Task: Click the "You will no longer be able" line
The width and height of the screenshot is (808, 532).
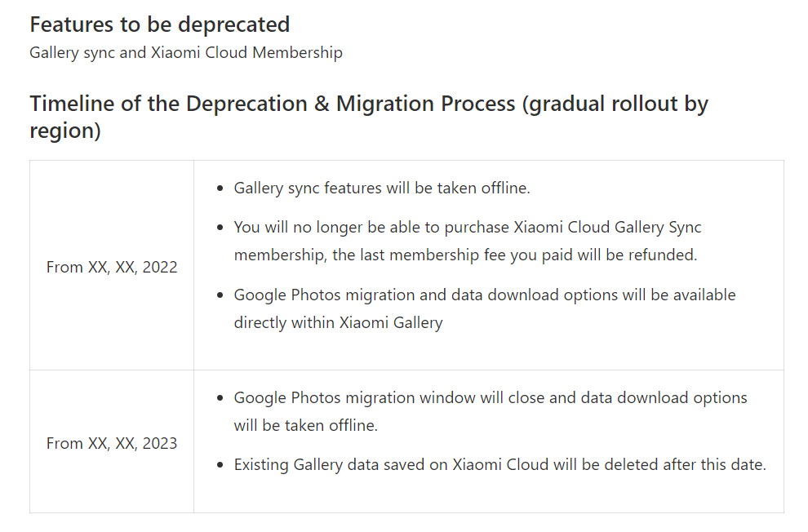Action: point(468,228)
